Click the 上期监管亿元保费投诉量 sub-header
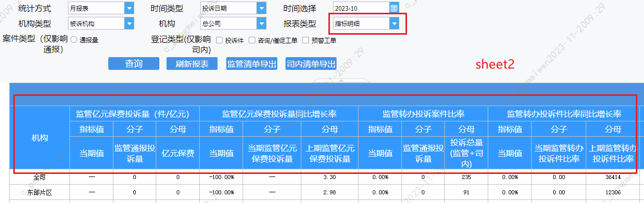 point(330,153)
